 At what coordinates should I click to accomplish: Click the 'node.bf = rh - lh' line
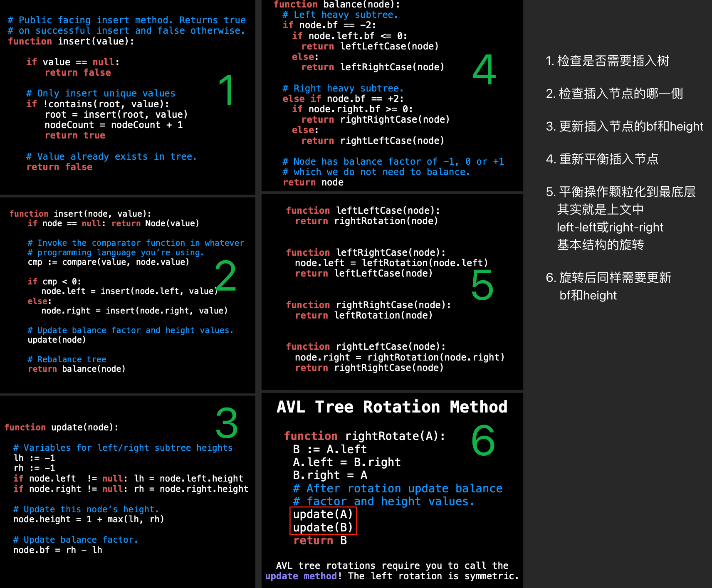coord(57,550)
